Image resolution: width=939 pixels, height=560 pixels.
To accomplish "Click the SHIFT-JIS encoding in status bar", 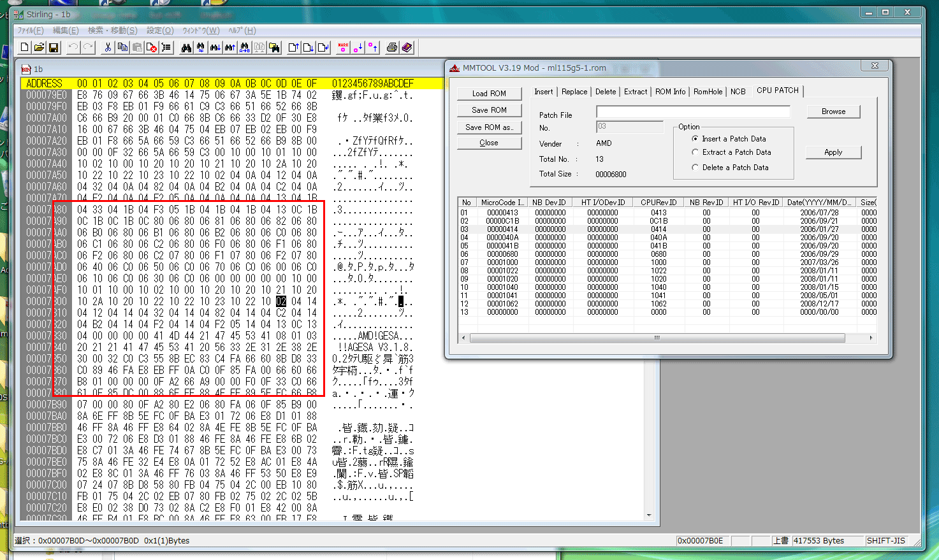I will [x=885, y=541].
